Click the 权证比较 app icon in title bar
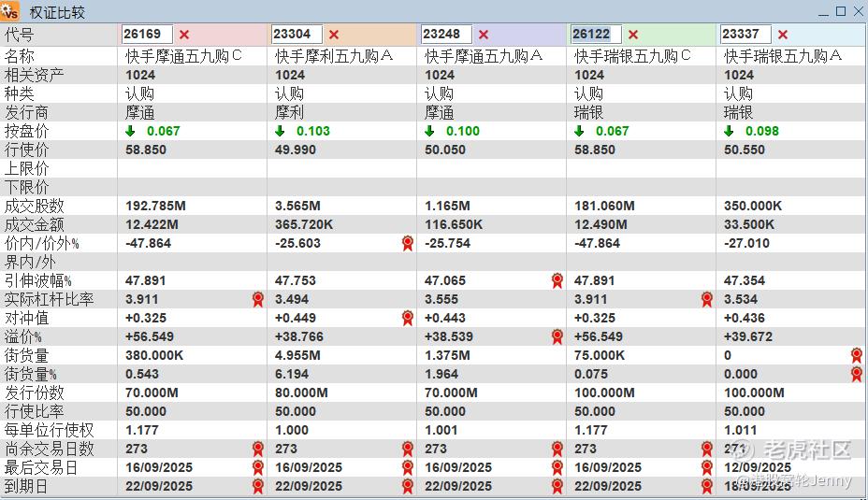Screen dimensions: 868x500 10,11
